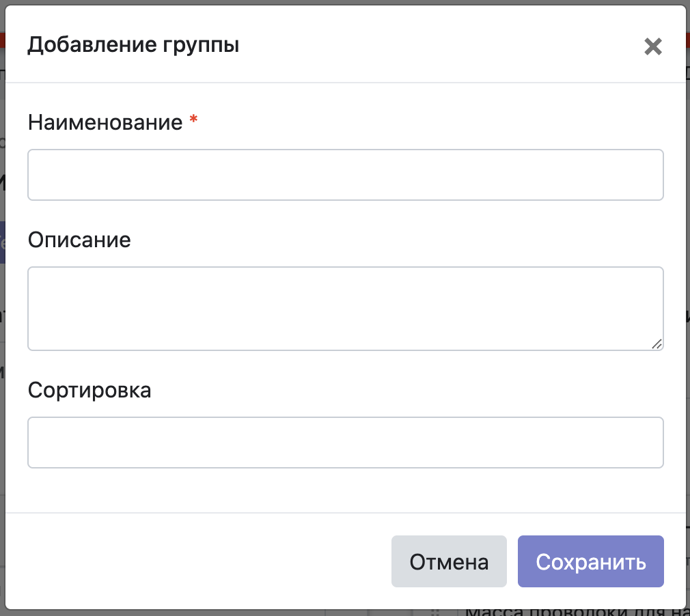Click drag handle beside Масса проволоки row

(x=434, y=613)
